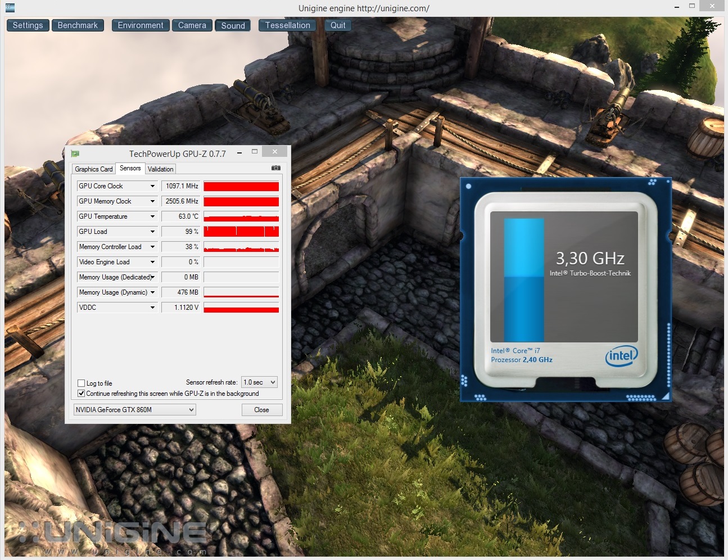Click the 0 MB dedicated memory value
This screenshot has height=560, width=728.
(180, 277)
